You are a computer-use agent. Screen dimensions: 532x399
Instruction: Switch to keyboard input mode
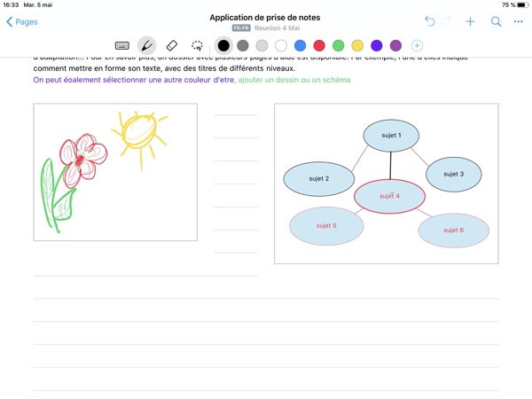pos(122,45)
